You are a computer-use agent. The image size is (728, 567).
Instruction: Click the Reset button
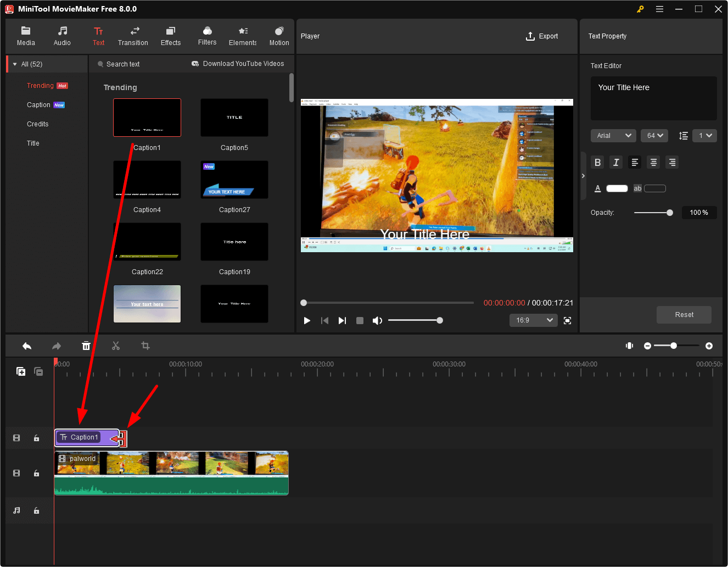point(684,315)
